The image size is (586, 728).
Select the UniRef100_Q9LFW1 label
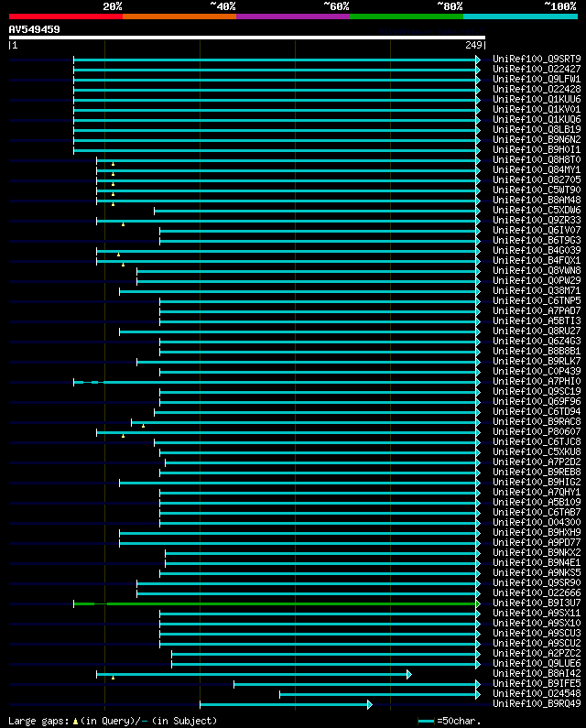coord(537,80)
